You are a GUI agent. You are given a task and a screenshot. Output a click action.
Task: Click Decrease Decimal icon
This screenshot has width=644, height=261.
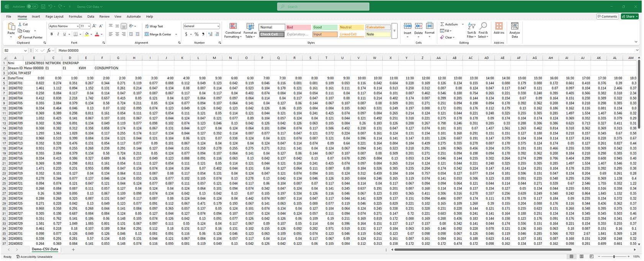coord(217,34)
